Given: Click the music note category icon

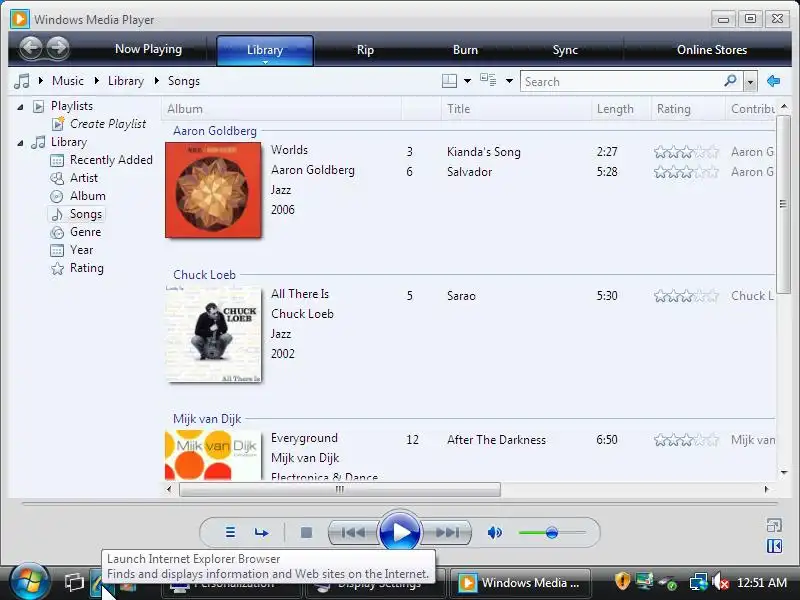Looking at the screenshot, I should 21,81.
